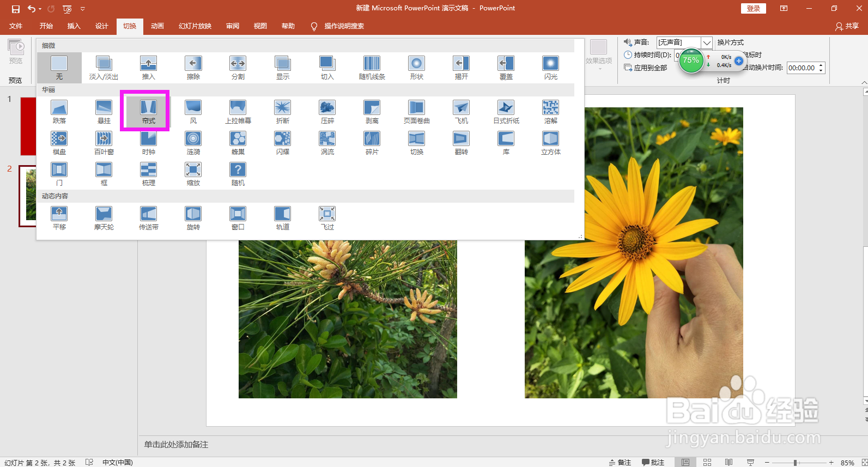Open the 设计 Design tab

pos(102,26)
